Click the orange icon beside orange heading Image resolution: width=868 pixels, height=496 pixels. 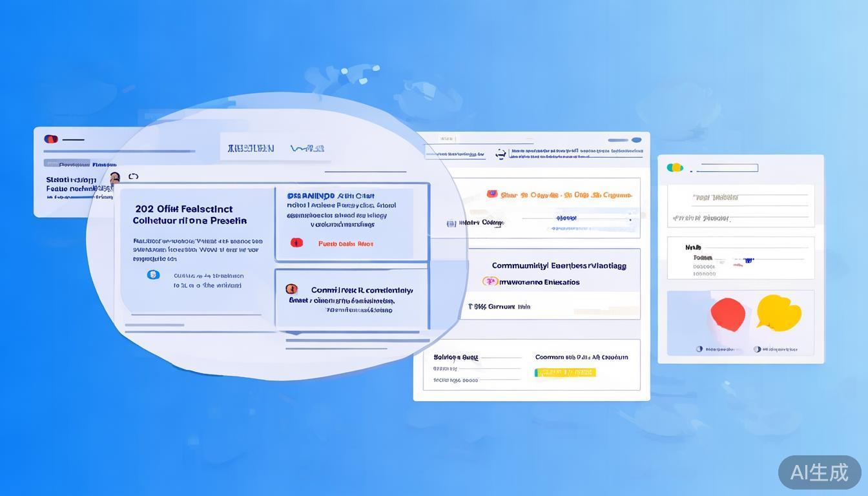(492, 194)
